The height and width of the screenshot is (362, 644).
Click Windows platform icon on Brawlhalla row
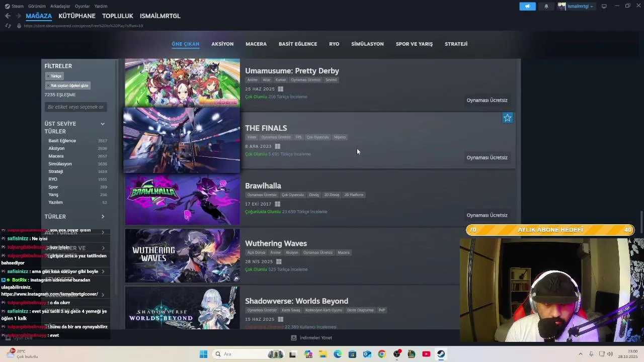point(277,204)
